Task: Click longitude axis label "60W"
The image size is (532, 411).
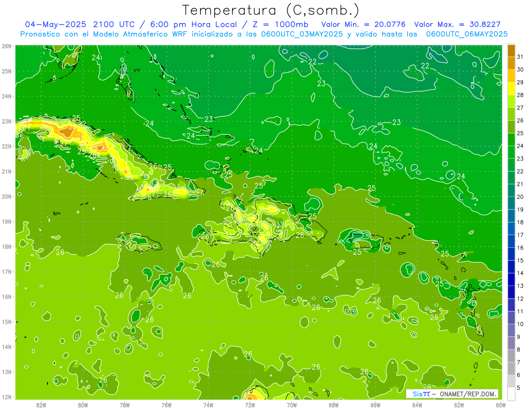Action: (501, 405)
